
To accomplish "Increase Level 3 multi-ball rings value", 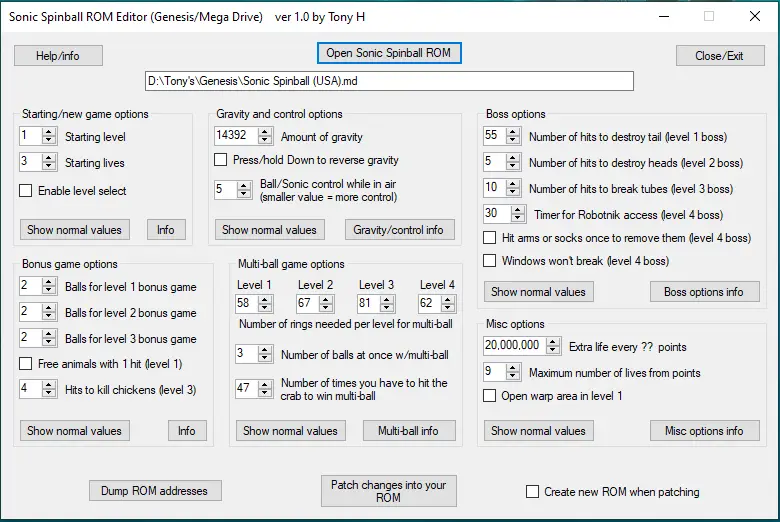I will [387, 299].
